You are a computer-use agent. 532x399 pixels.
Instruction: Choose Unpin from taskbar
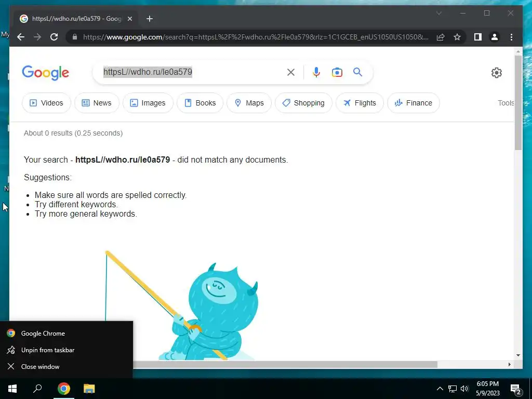click(66, 350)
